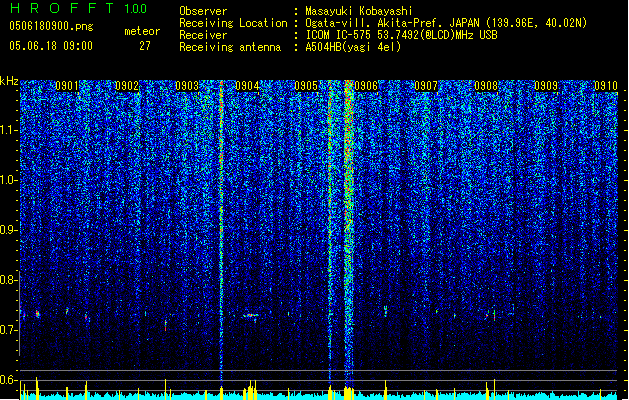Click the date stamp 05.06.18 09:00
This screenshot has height=400, width=629.
(x=51, y=46)
